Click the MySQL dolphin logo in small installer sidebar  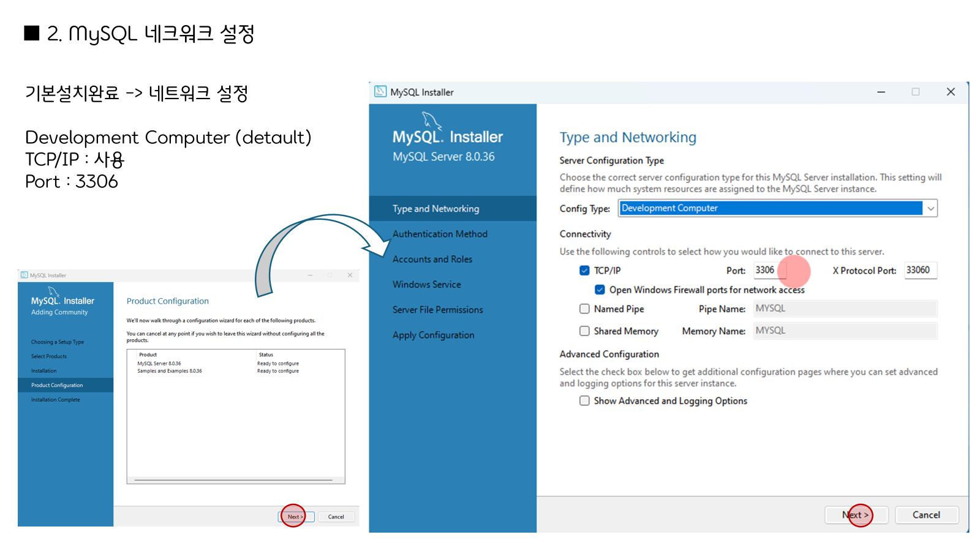tap(53, 291)
